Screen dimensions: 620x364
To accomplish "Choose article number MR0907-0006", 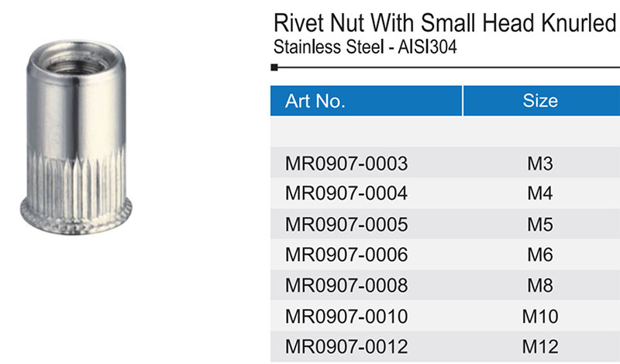I will (x=346, y=255).
